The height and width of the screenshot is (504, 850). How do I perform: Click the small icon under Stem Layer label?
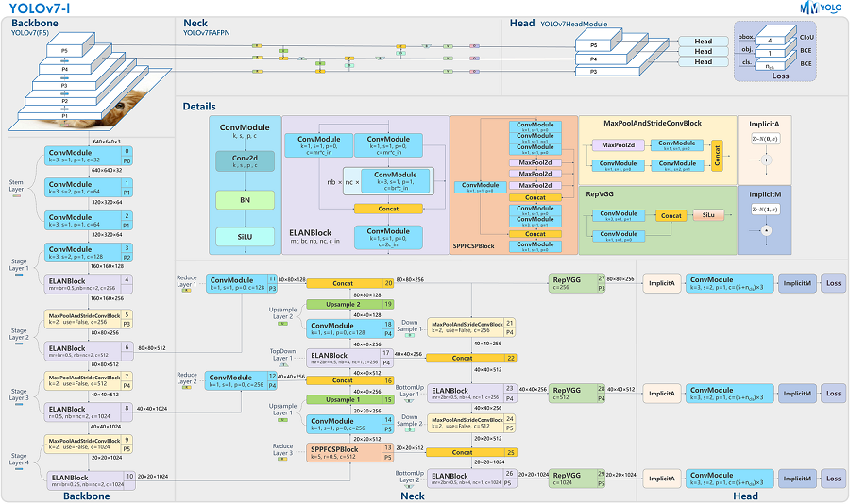coord(17,195)
